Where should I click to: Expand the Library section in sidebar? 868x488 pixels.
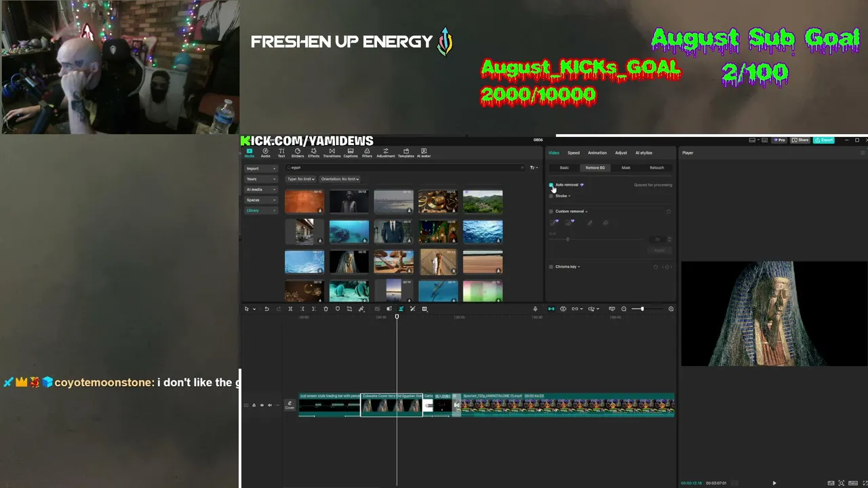(x=261, y=211)
